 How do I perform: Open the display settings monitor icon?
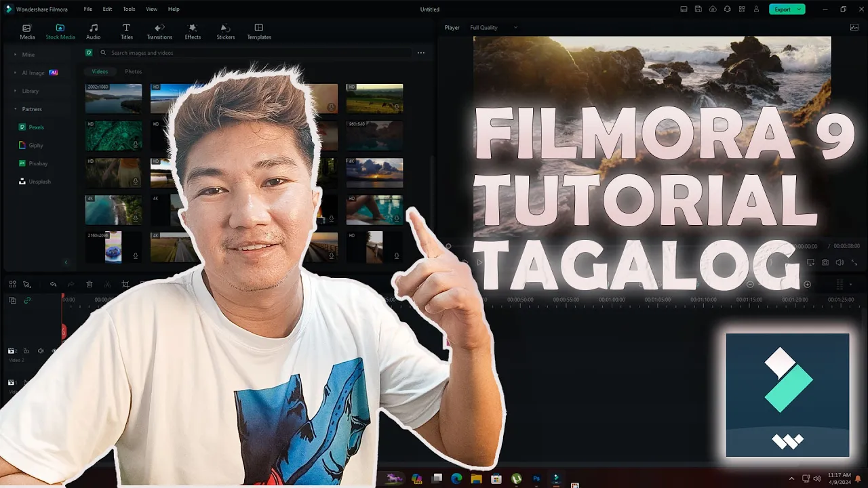click(x=810, y=262)
